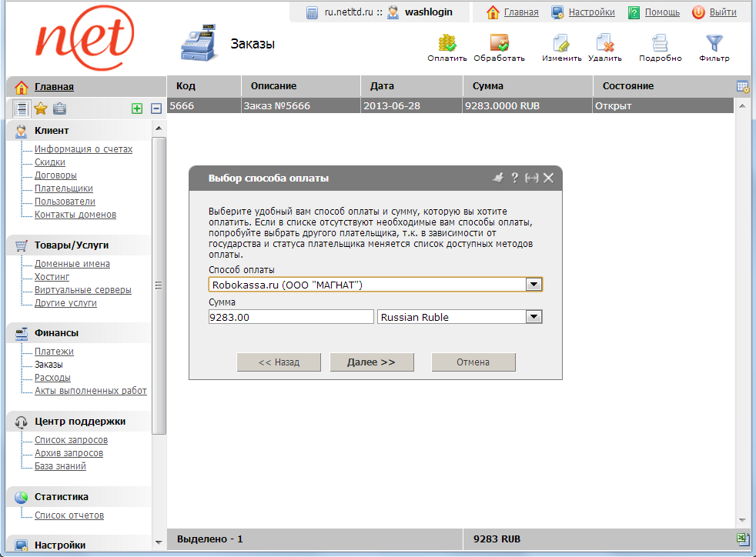Viewport: 756px width, 557px height.
Task: Click the Оплатить (Pay) coins icon
Action: point(447,43)
